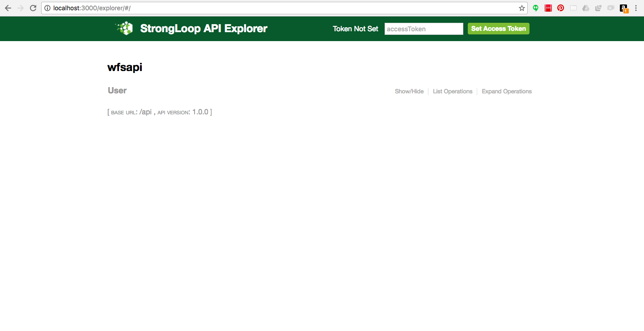
Task: Select the 'wfsapi' heading text
Action: click(125, 67)
